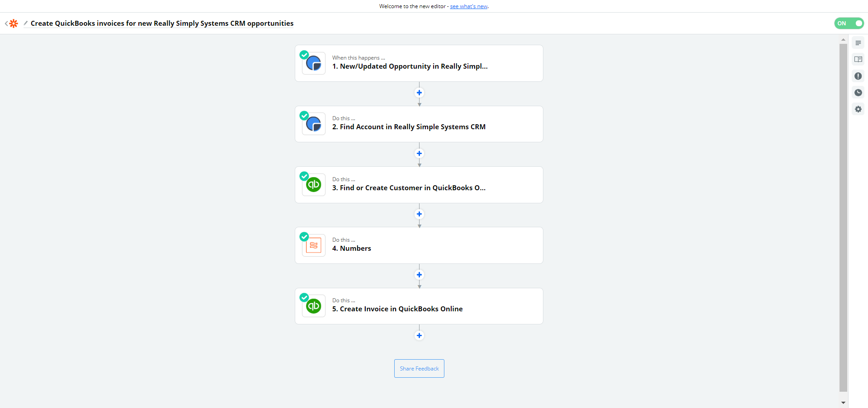
Task: Click the vertical scrollbar thumb
Action: [843, 217]
